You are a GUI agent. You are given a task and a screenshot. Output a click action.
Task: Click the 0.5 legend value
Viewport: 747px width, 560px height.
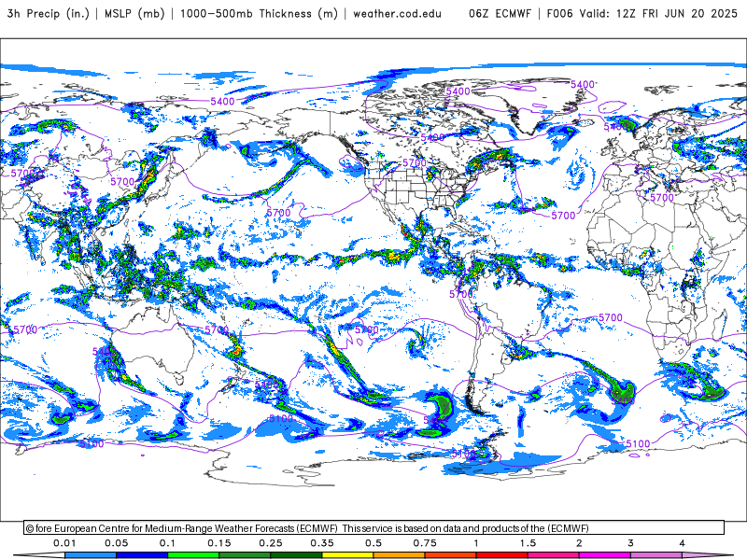(373, 543)
